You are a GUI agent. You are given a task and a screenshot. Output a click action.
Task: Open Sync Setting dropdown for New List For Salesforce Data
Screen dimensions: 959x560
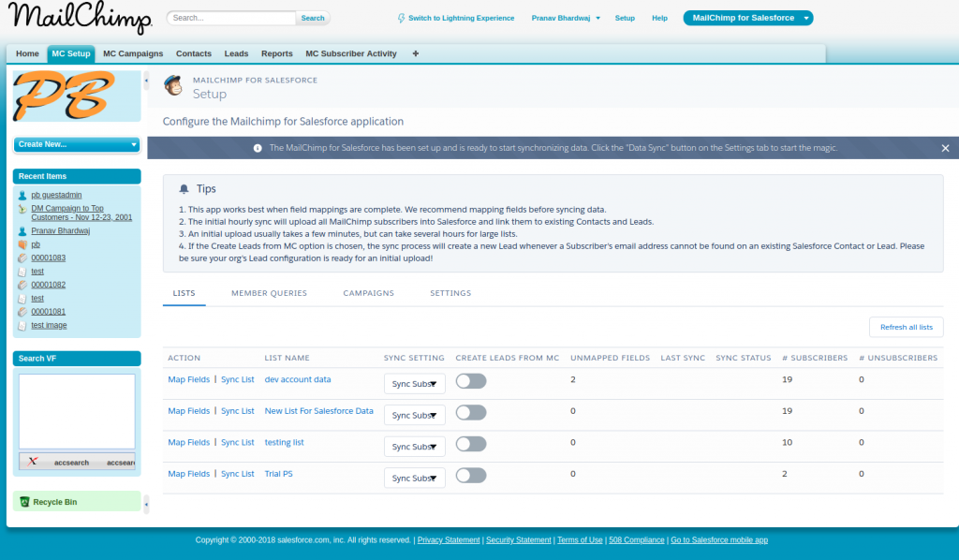point(415,415)
